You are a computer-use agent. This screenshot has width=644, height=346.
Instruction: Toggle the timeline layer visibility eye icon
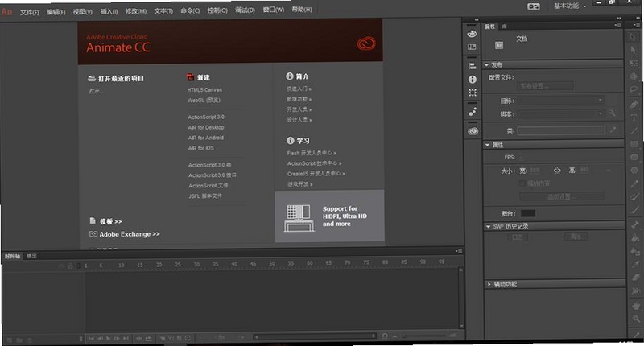(x=61, y=266)
